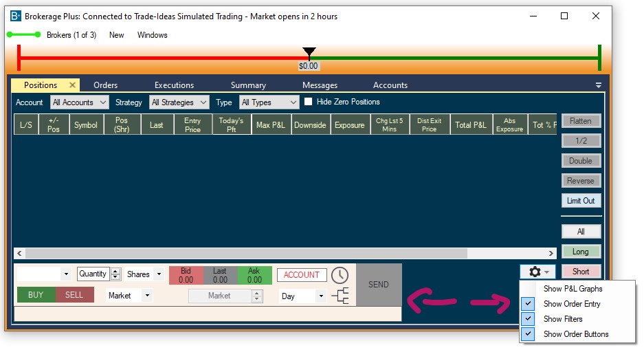This screenshot has width=644, height=350.
Task: Open the All Accounts dropdown
Action: (x=80, y=102)
